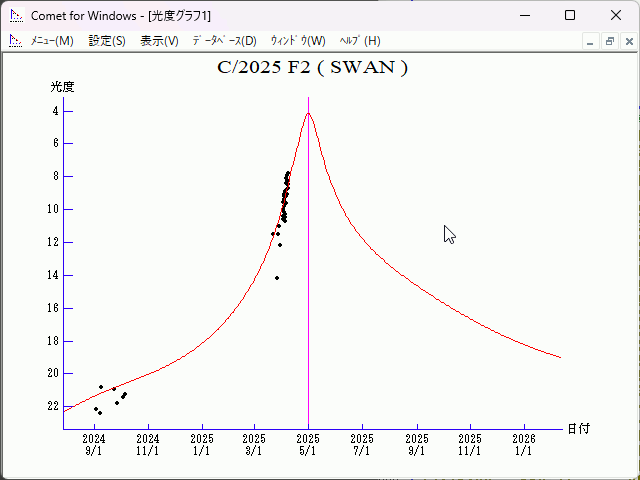
Task: Restore the inner graph child window
Action: click(x=609, y=41)
